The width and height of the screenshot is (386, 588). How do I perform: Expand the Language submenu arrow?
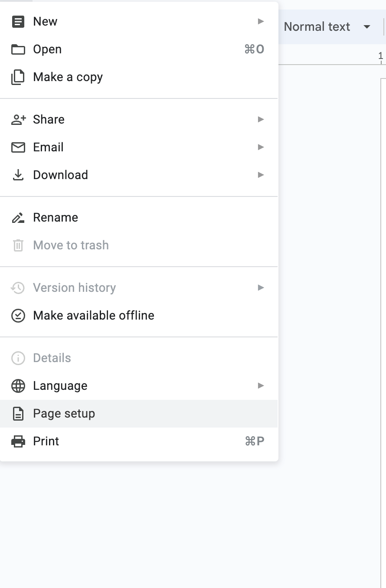point(261,385)
